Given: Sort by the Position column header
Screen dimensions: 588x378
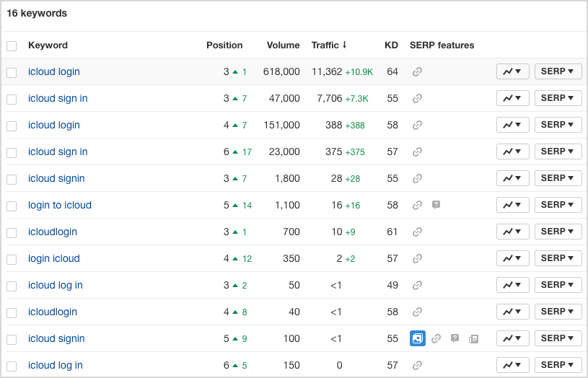Looking at the screenshot, I should coord(224,45).
